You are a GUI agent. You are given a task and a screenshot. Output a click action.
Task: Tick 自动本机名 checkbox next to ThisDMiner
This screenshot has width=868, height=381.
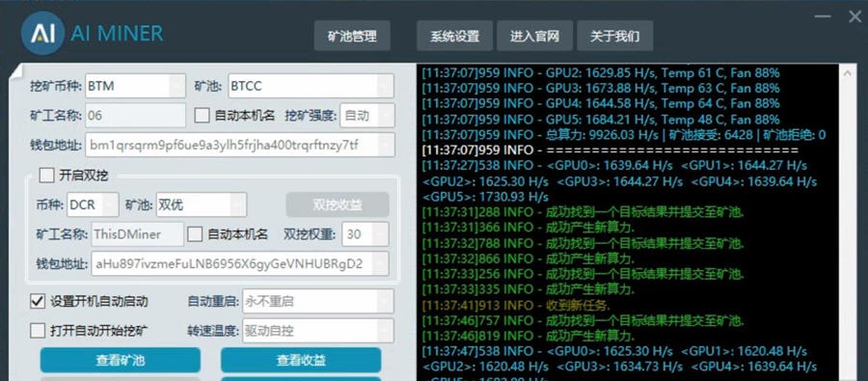point(195,234)
